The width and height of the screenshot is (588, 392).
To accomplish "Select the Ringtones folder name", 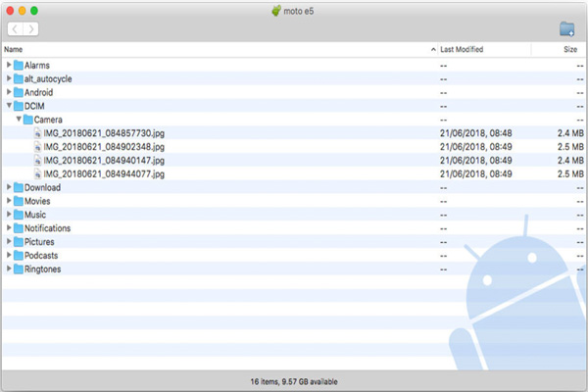I will point(42,269).
